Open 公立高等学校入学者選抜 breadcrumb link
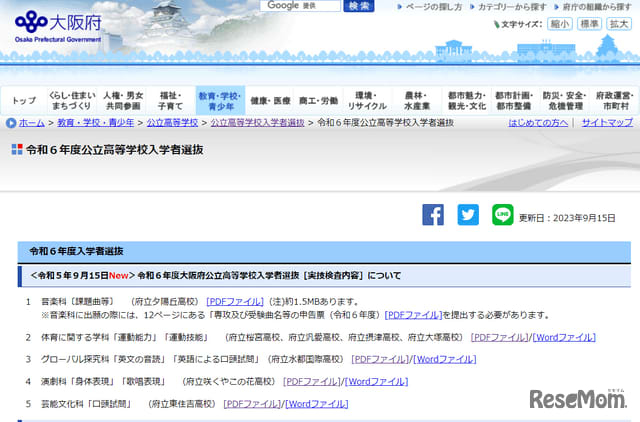The width and height of the screenshot is (640, 422). (258, 123)
